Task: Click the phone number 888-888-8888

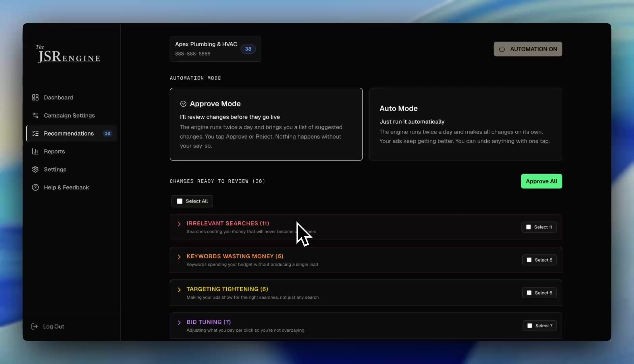Action: [193, 54]
